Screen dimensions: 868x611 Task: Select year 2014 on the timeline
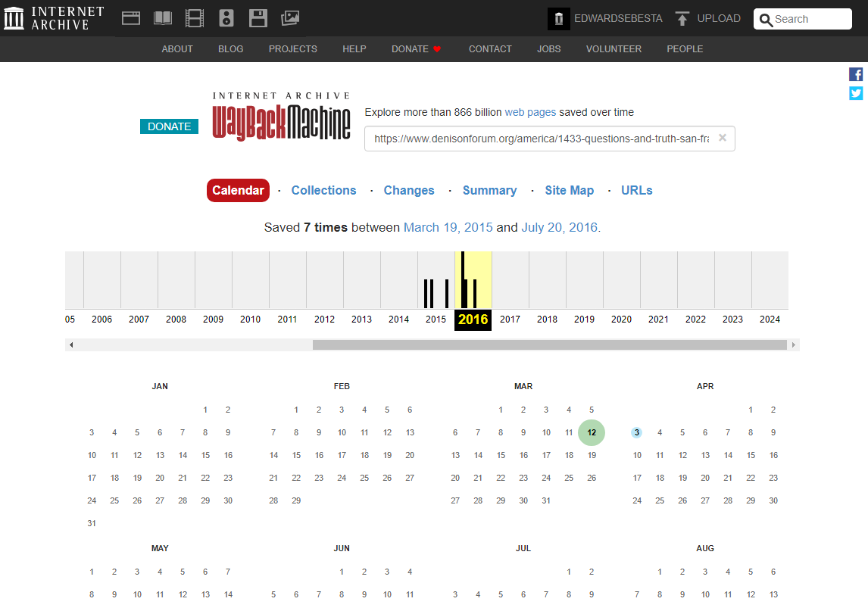[x=398, y=320]
